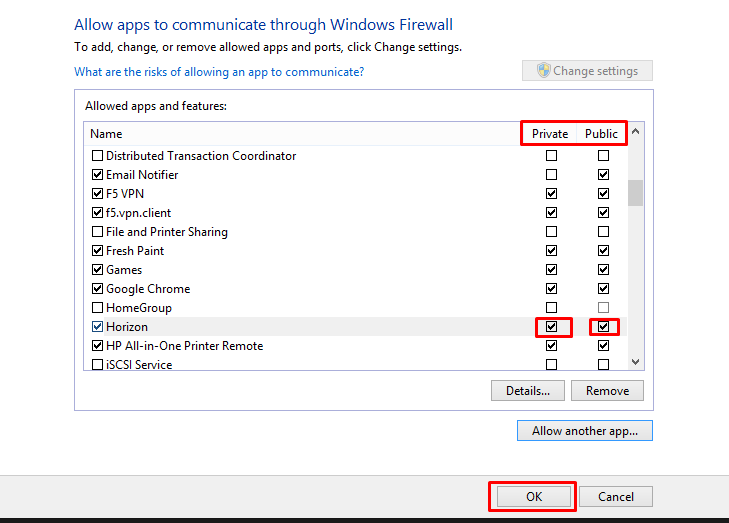Enable the Distributed Transaction Coordinator checkbox
Screen dimensions: 729x523
98,156
